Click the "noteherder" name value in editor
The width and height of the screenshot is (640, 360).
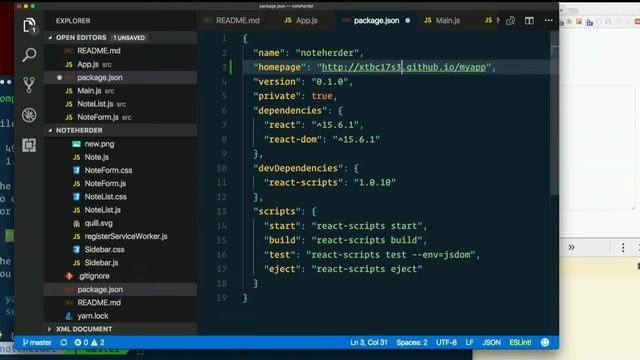pyautogui.click(x=327, y=53)
